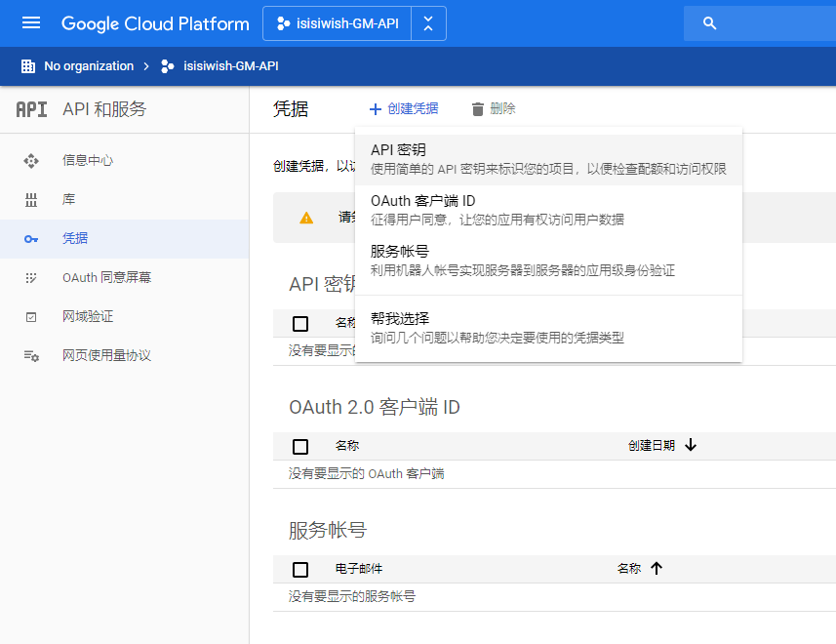This screenshot has height=644, width=836.
Task: Click the warning triangle icon
Action: (304, 217)
